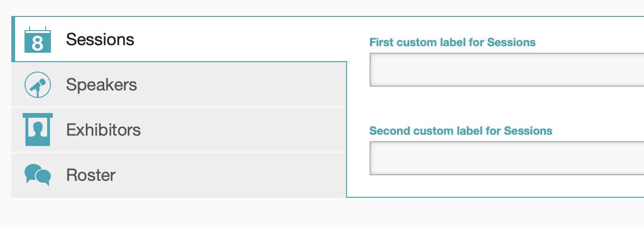Screen dimensions: 644x227
Task: Click the Exhibitors booth icon
Action: click(x=37, y=130)
